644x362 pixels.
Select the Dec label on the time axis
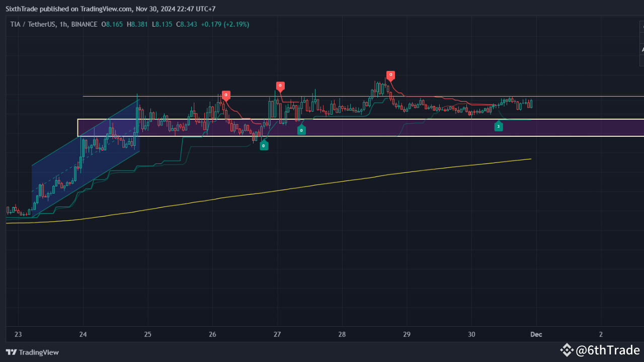(536, 334)
